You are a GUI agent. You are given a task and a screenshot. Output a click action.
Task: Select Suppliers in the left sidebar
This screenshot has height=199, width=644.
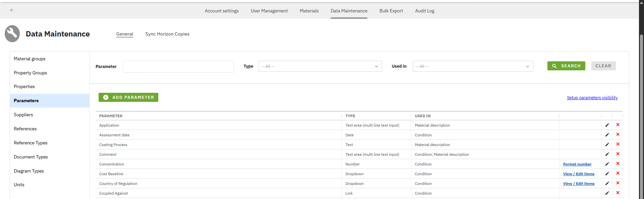click(23, 115)
